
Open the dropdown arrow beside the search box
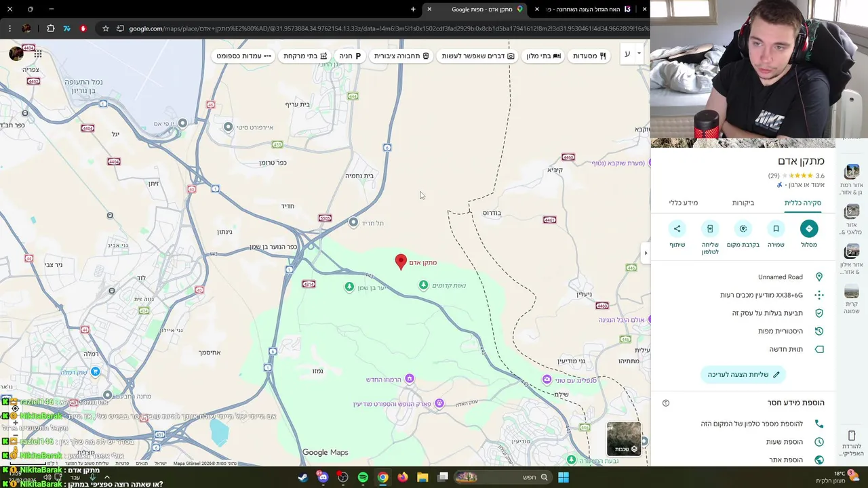(x=639, y=54)
